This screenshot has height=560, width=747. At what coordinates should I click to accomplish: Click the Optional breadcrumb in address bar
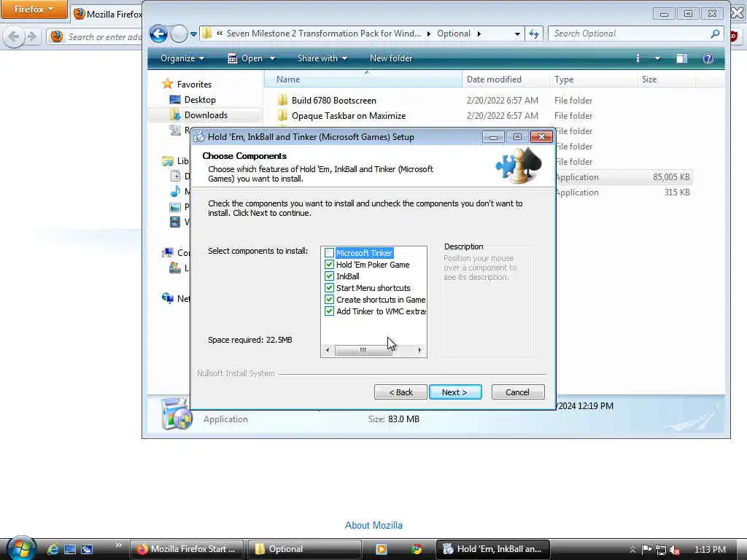point(454,34)
